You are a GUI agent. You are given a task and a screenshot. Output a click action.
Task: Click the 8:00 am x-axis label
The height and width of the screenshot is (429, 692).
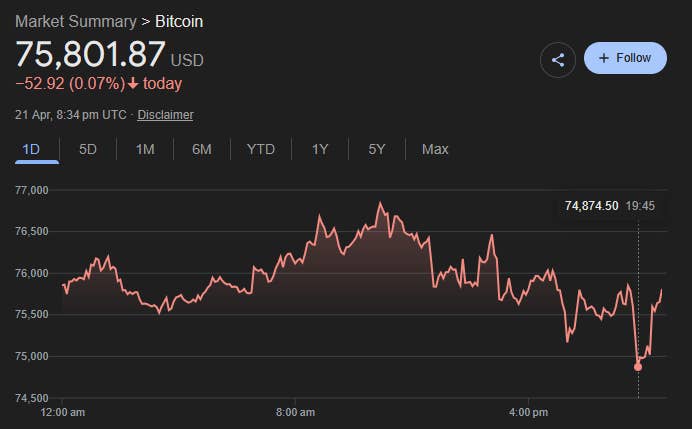295,412
